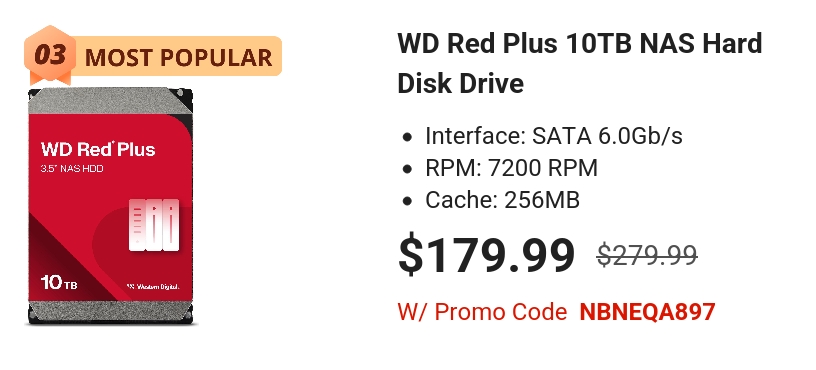Click the WD Red Plus brand logo on drive
The height and width of the screenshot is (370, 816).
(x=98, y=149)
